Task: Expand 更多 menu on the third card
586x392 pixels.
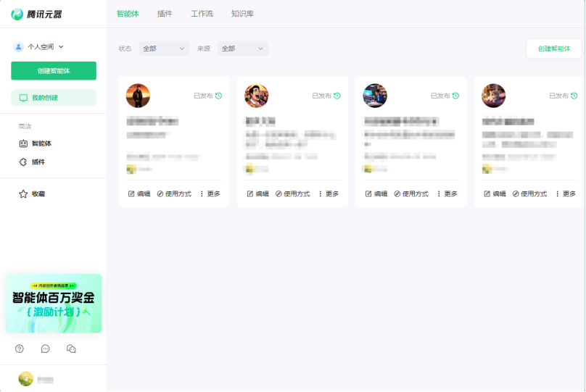Action: 447,193
